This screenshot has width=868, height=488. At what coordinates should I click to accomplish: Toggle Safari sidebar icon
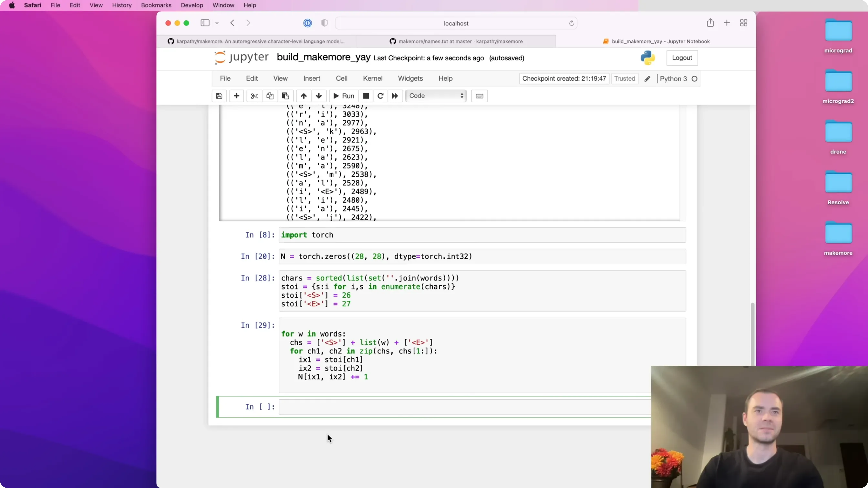[205, 23]
